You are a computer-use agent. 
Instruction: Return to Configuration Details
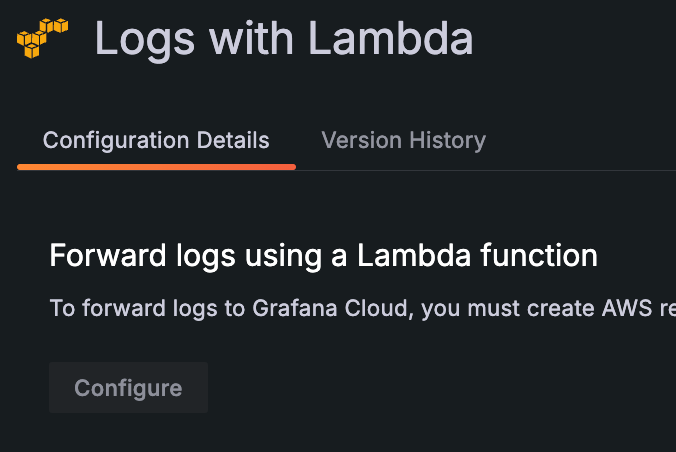pos(156,140)
